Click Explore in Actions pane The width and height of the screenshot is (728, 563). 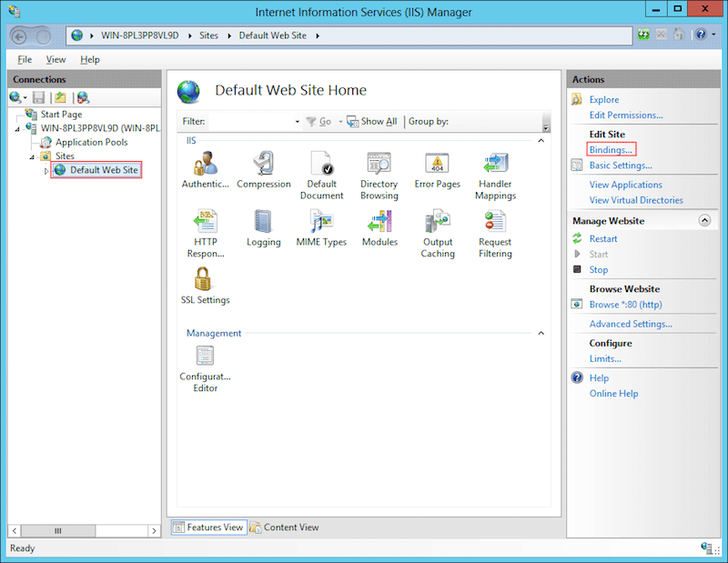coord(603,99)
